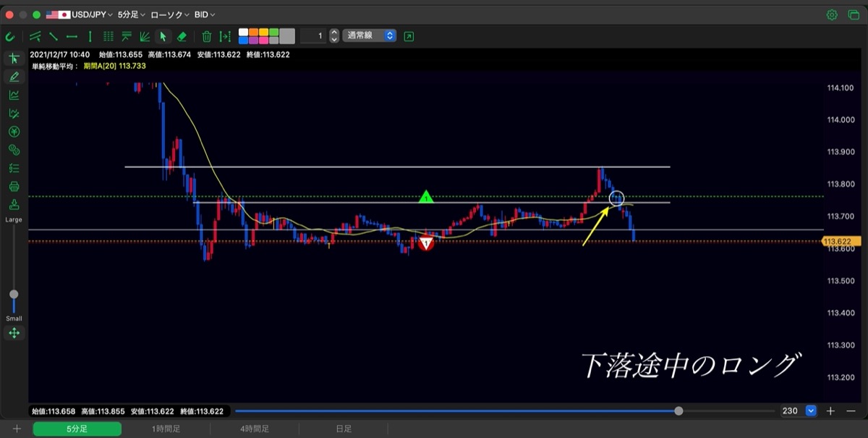
Task: Switch to the 4時間足 tab
Action: click(x=255, y=429)
